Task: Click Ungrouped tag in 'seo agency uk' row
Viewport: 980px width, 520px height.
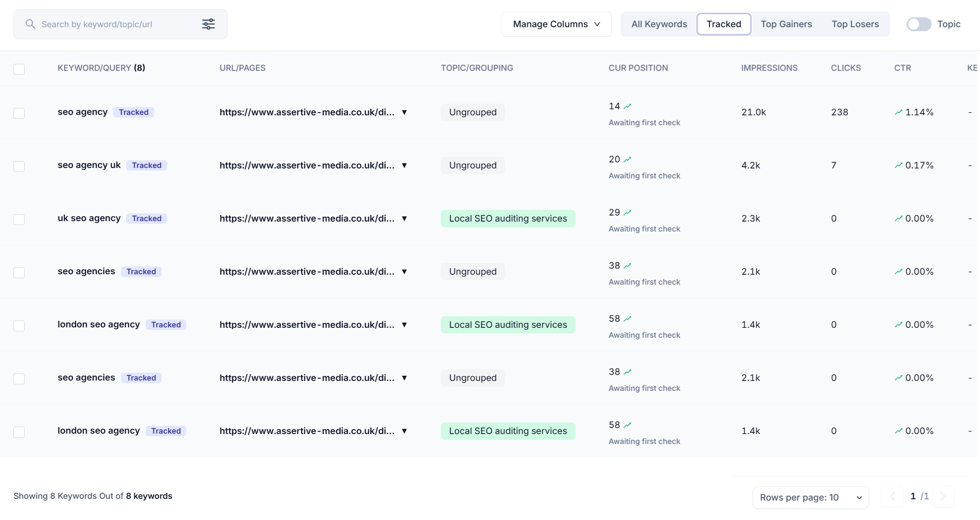Action: (x=473, y=165)
